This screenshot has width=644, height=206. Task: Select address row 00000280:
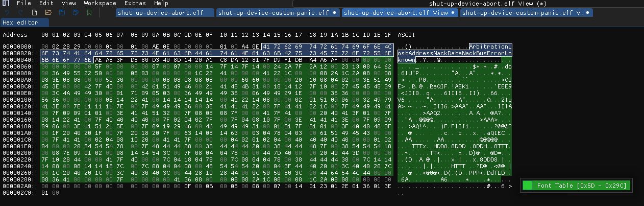pyautogui.click(x=19, y=179)
